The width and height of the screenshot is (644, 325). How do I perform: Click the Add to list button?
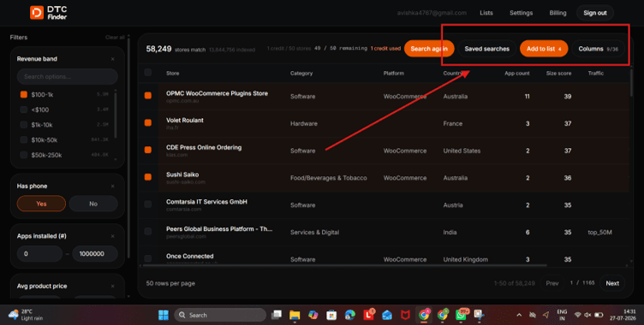point(544,49)
